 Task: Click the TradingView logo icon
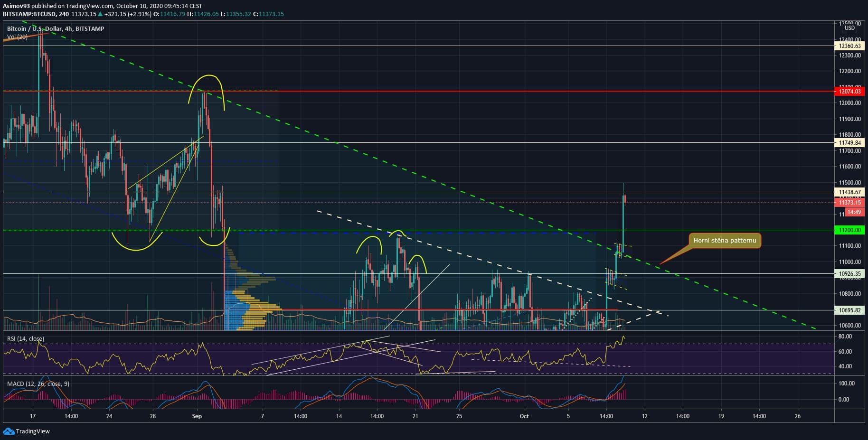tap(9, 431)
